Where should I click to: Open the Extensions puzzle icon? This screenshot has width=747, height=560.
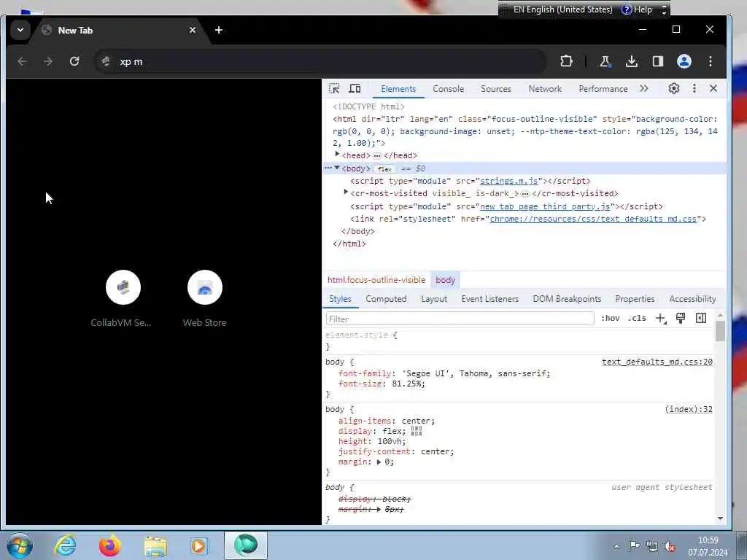pos(566,61)
